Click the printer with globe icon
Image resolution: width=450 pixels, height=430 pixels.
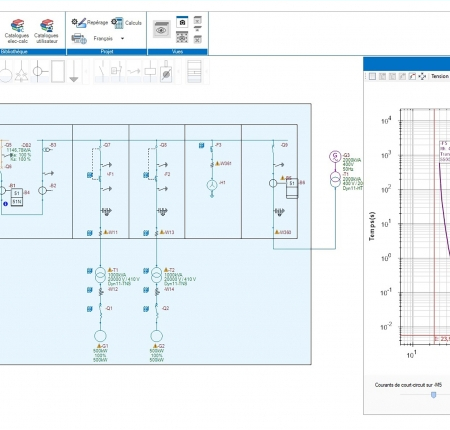(x=79, y=39)
